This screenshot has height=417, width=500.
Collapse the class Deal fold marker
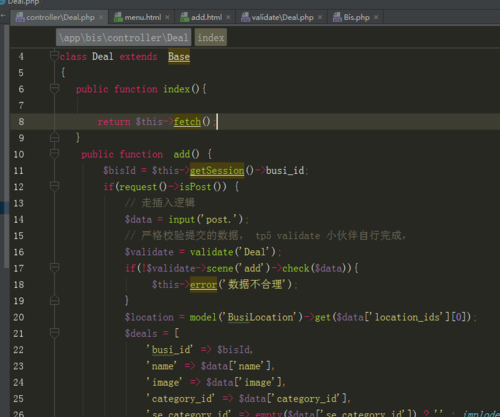54,56
